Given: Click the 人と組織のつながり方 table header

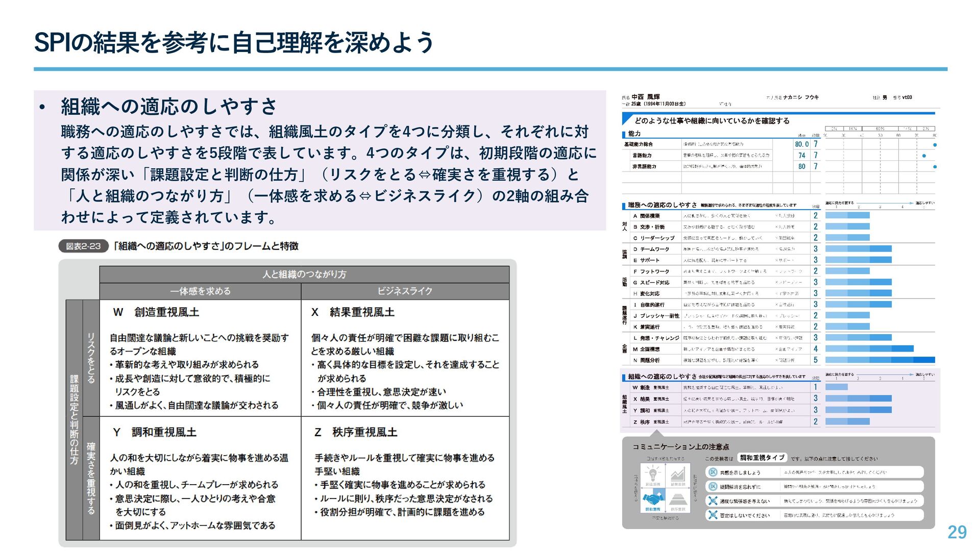Looking at the screenshot, I should 304,274.
